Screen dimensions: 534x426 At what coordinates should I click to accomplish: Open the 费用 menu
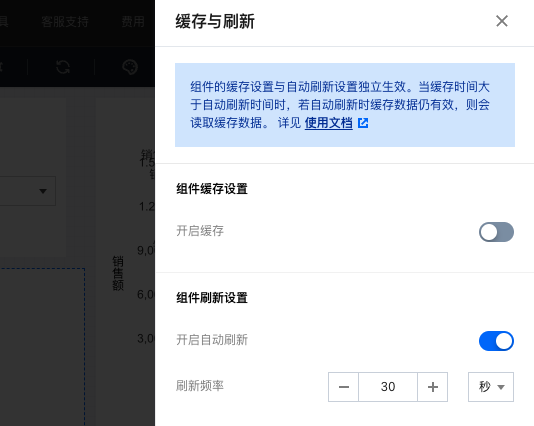click(133, 22)
